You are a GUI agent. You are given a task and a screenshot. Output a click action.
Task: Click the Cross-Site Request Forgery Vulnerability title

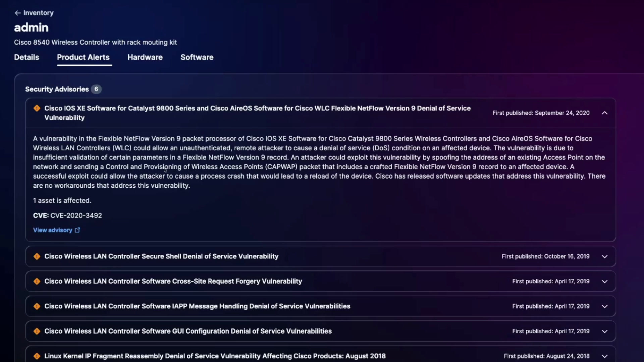click(x=173, y=281)
